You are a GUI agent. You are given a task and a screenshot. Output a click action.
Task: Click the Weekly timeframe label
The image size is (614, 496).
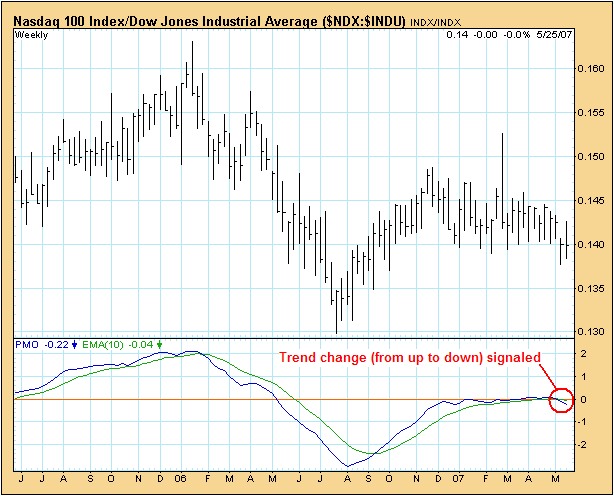coord(33,36)
